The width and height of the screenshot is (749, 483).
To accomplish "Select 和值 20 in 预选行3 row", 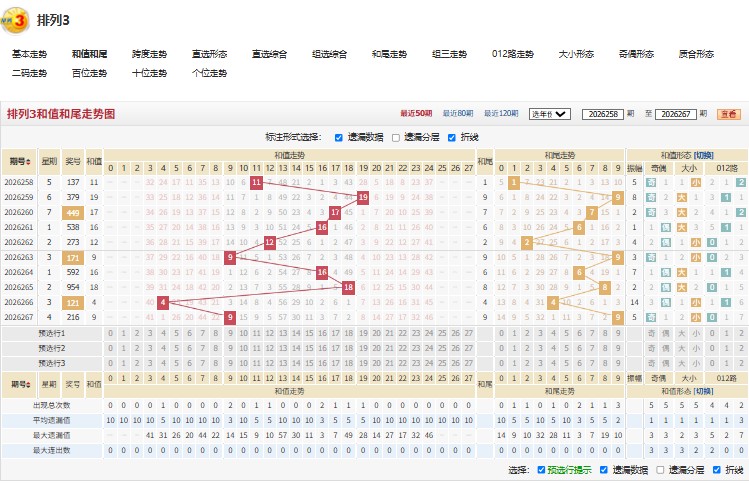I will (x=376, y=364).
